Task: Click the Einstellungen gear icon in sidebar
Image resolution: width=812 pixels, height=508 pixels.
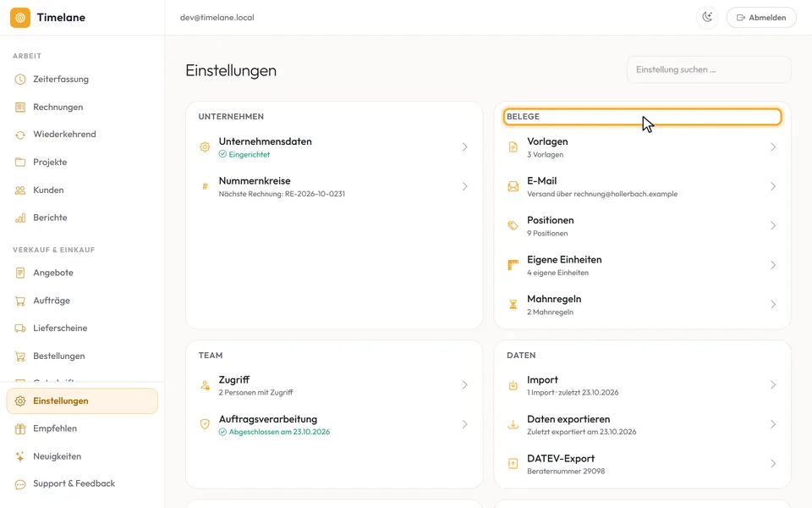Action: click(x=20, y=401)
